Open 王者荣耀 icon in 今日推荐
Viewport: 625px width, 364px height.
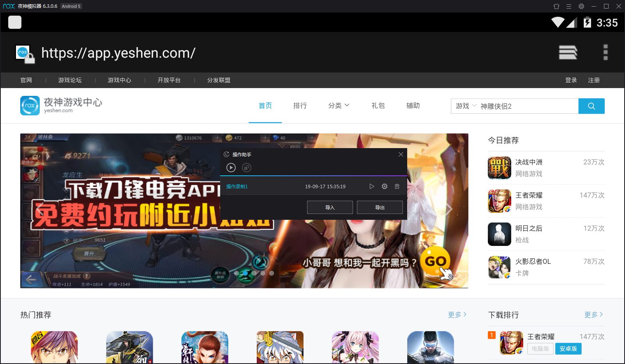[x=500, y=201]
